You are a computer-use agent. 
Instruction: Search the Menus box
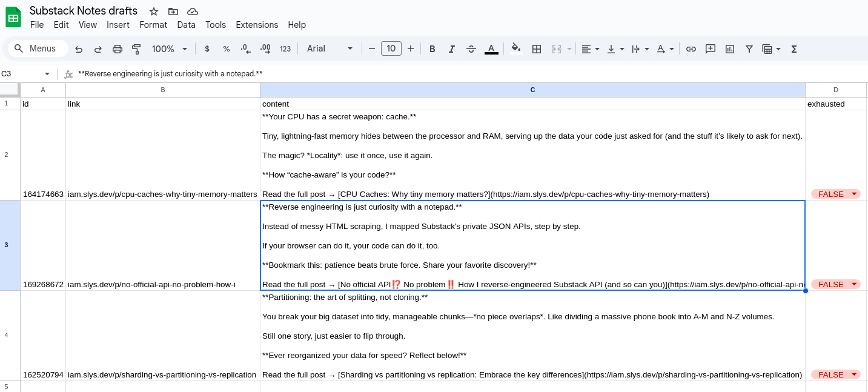pos(38,48)
